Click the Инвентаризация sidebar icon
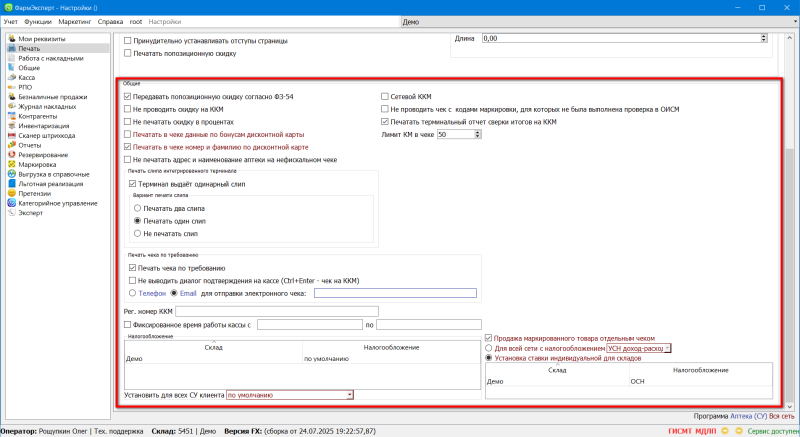The height and width of the screenshot is (437, 800). [x=10, y=126]
